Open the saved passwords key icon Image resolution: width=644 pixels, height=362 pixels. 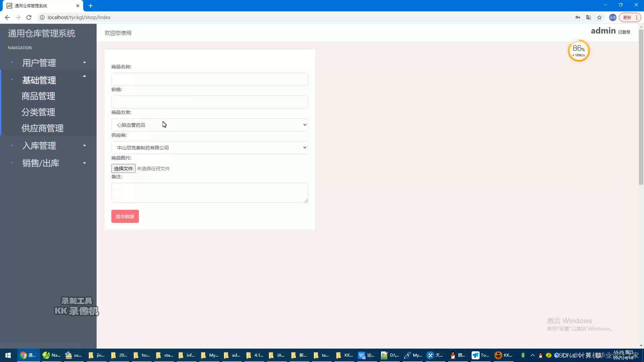[x=578, y=17]
